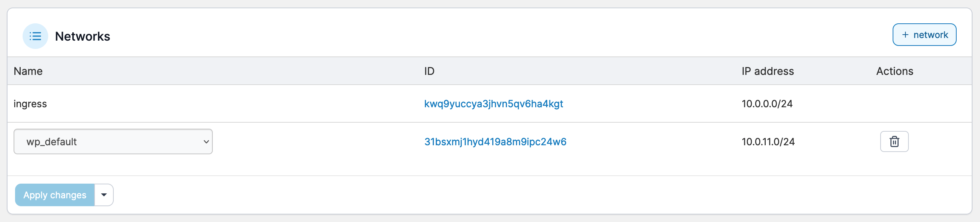980x222 pixels.
Task: Click the Name column header
Action: 28,71
